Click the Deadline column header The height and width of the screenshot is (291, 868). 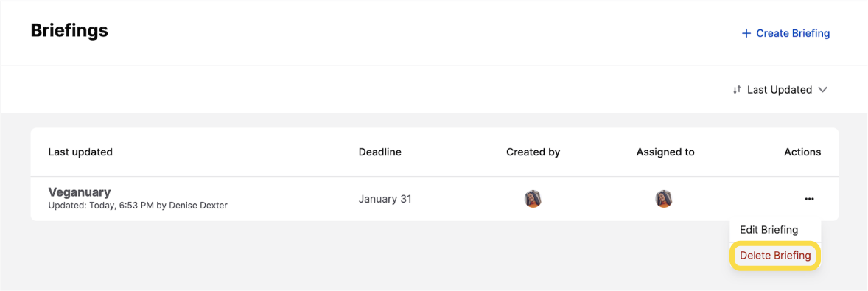point(379,152)
